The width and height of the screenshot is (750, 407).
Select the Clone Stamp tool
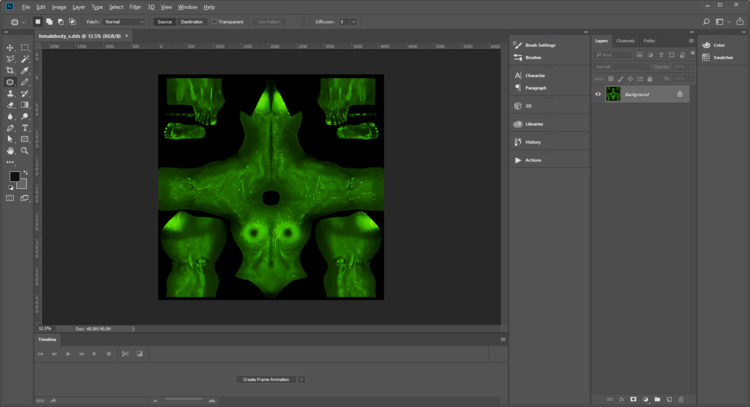[10, 94]
